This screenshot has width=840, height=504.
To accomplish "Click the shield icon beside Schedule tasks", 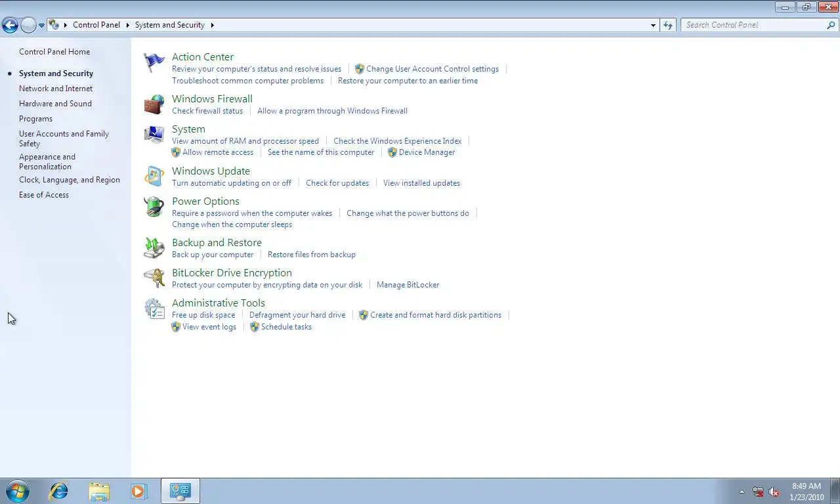I will 255,327.
